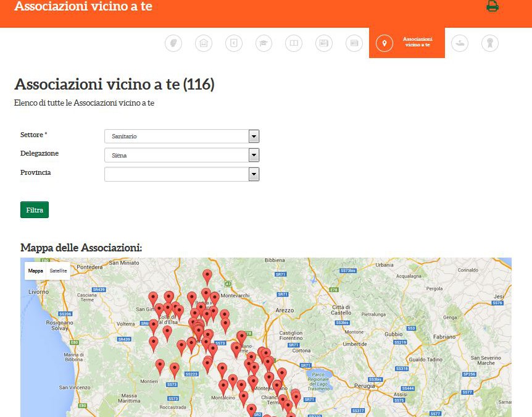Click the Pontedera label on the map
The height and width of the screenshot is (417, 532).
coord(89,267)
